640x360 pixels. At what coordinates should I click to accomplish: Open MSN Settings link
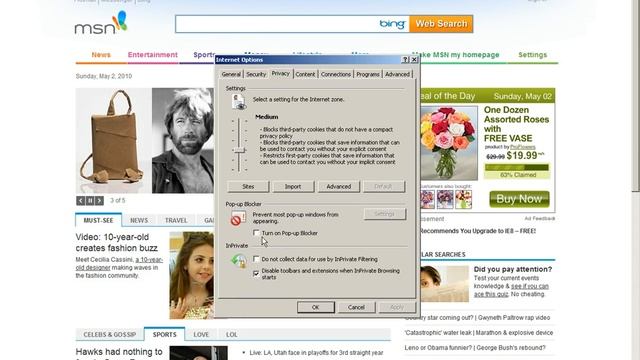click(x=533, y=55)
